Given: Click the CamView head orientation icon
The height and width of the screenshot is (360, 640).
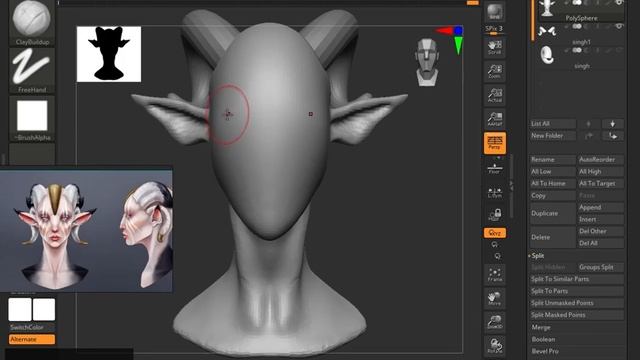Looking at the screenshot, I should coord(427,62).
